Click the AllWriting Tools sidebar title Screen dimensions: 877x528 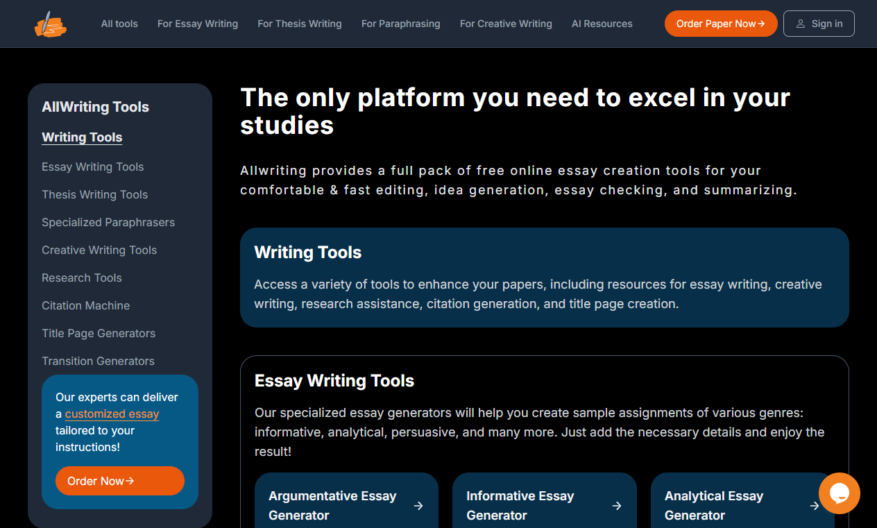tap(95, 107)
